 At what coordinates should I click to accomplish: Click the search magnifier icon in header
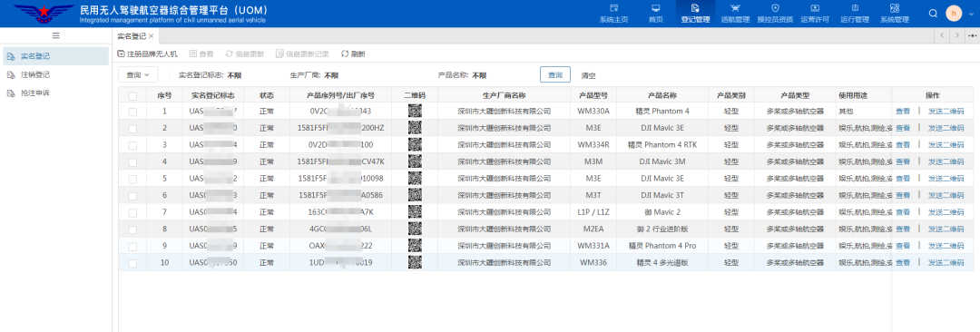click(x=933, y=13)
